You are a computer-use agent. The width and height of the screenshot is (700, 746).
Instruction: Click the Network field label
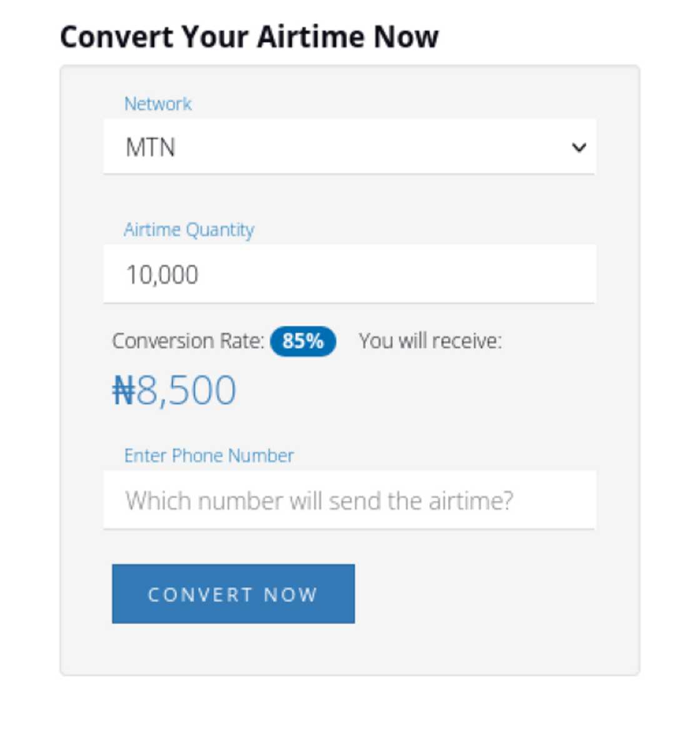158,104
